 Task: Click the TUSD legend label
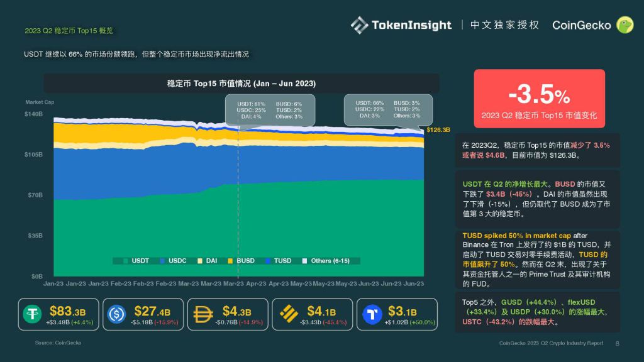coord(282,261)
